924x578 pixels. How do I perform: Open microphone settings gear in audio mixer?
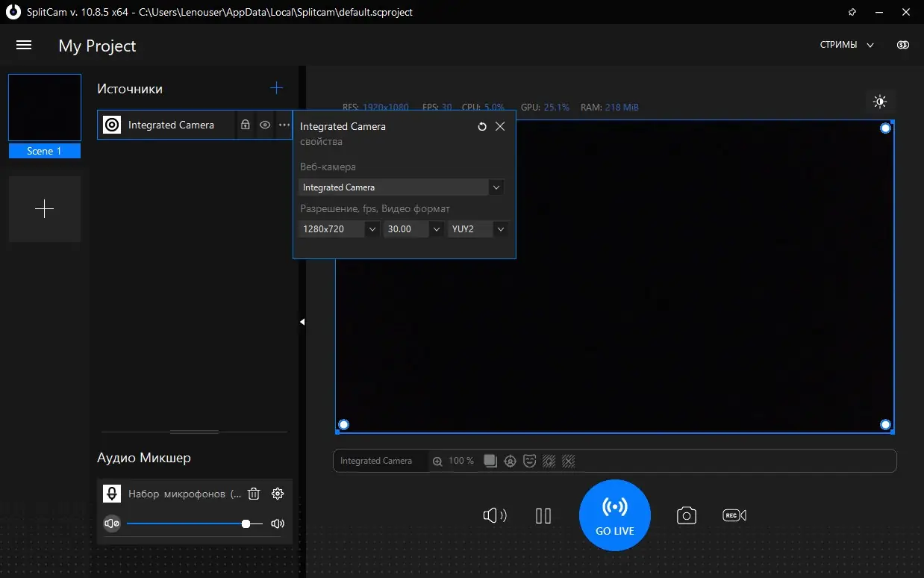pos(278,494)
